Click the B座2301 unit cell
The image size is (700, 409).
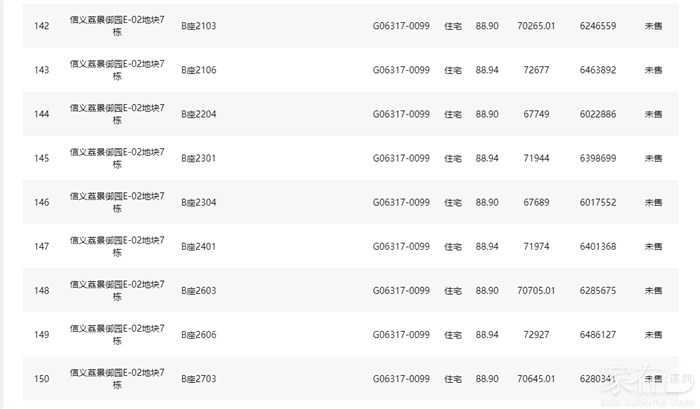(x=198, y=158)
